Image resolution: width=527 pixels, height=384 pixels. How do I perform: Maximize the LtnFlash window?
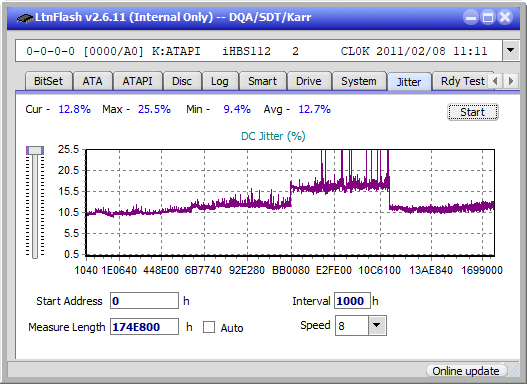coord(488,17)
